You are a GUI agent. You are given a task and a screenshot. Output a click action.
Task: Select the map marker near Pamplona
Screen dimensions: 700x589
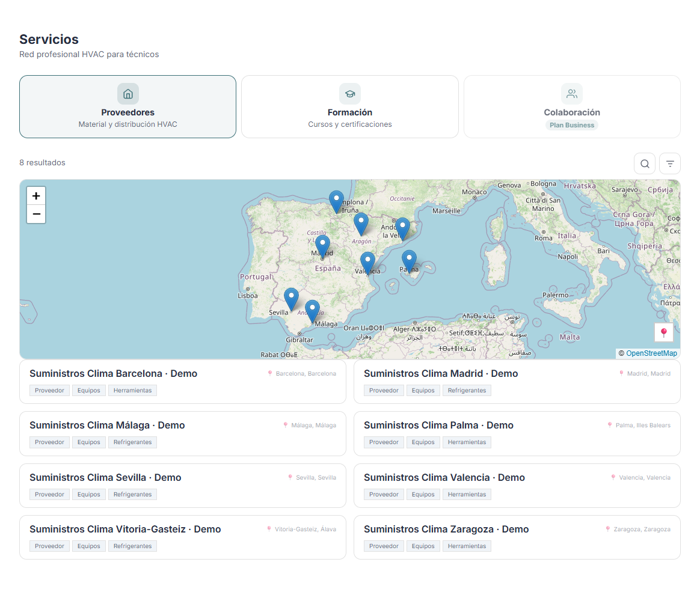click(336, 202)
